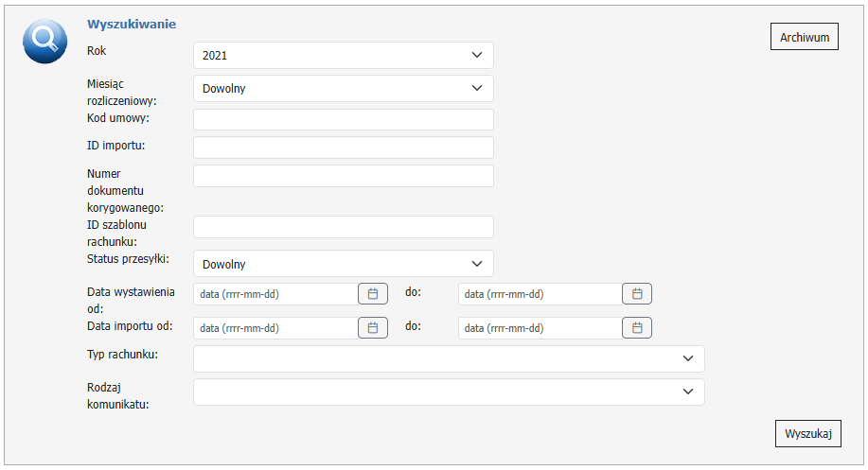Open calendar for Data wystawienia do
Image resolution: width=868 pixels, height=470 pixels.
point(637,294)
